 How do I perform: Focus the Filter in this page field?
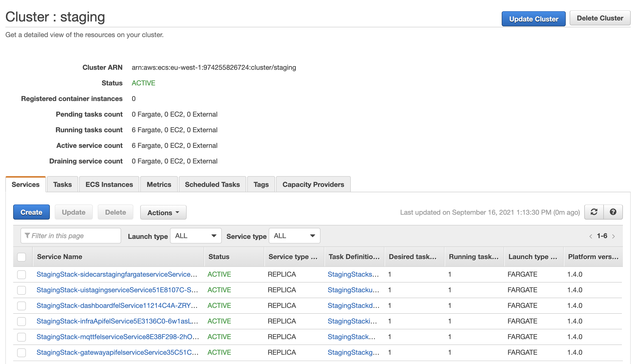(71, 236)
